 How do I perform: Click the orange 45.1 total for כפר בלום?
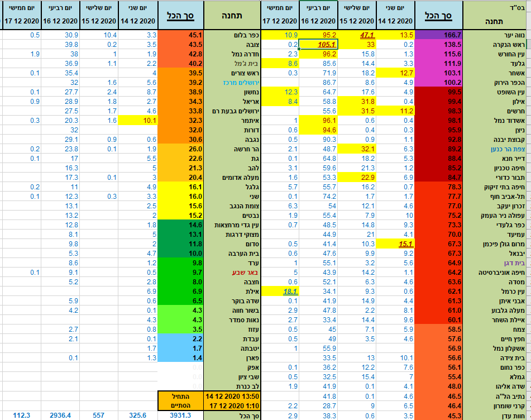click(181, 35)
